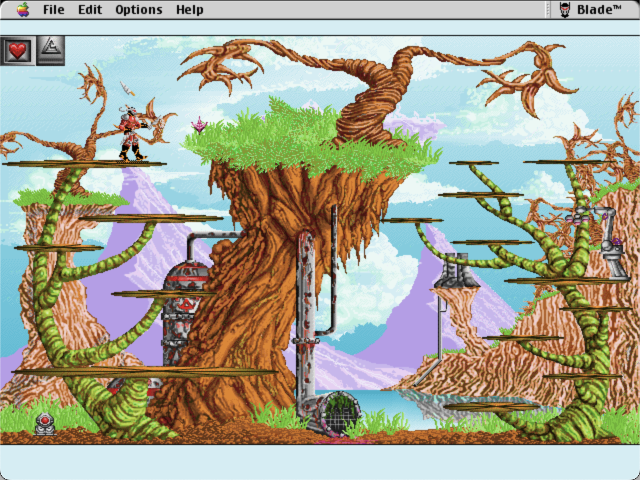Click the Blade app icon in menu bar

565,9
